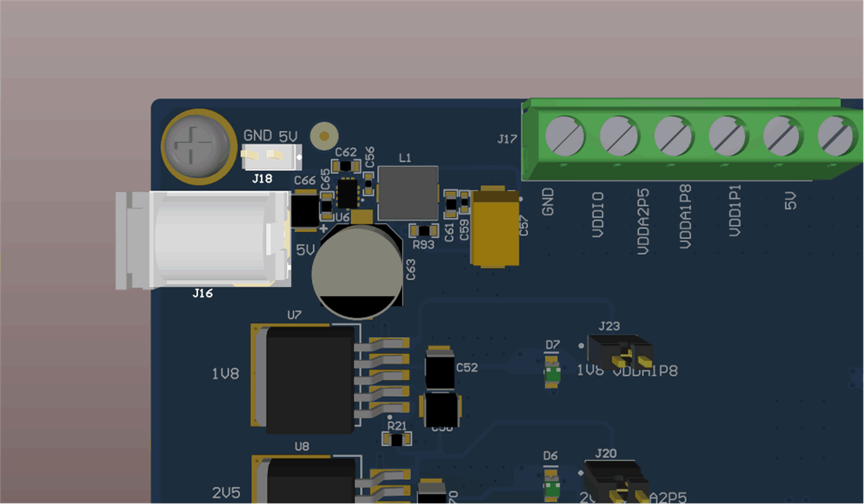Click the R21 designator text
This screenshot has width=864, height=504.
[x=397, y=426]
